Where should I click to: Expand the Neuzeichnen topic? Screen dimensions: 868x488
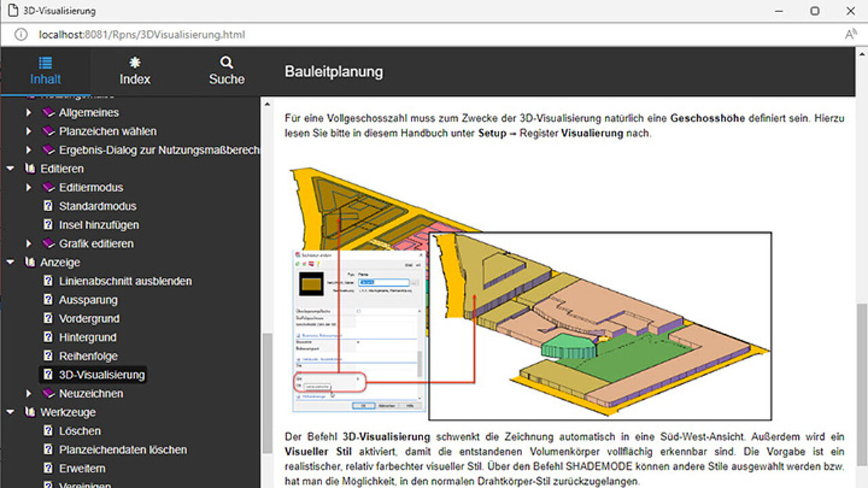[28, 393]
